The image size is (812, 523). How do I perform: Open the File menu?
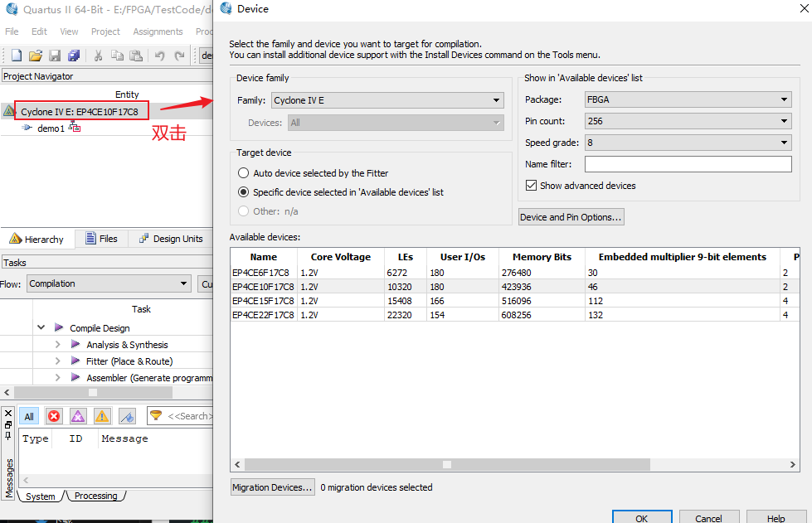click(x=12, y=31)
